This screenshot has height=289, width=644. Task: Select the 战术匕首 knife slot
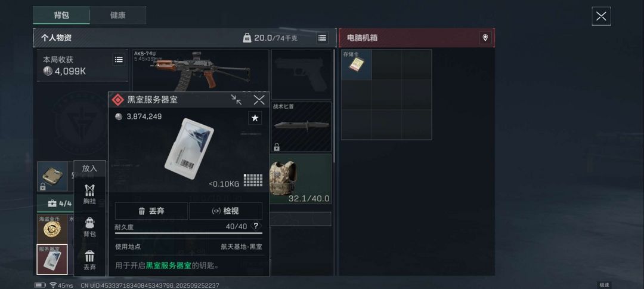coord(301,127)
